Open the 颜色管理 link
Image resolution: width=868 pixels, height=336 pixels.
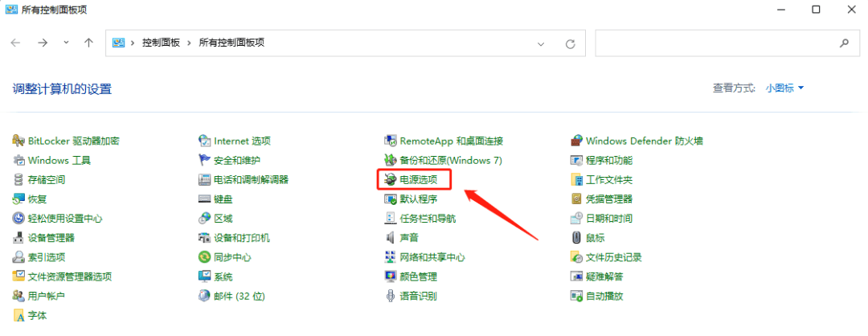tap(419, 277)
